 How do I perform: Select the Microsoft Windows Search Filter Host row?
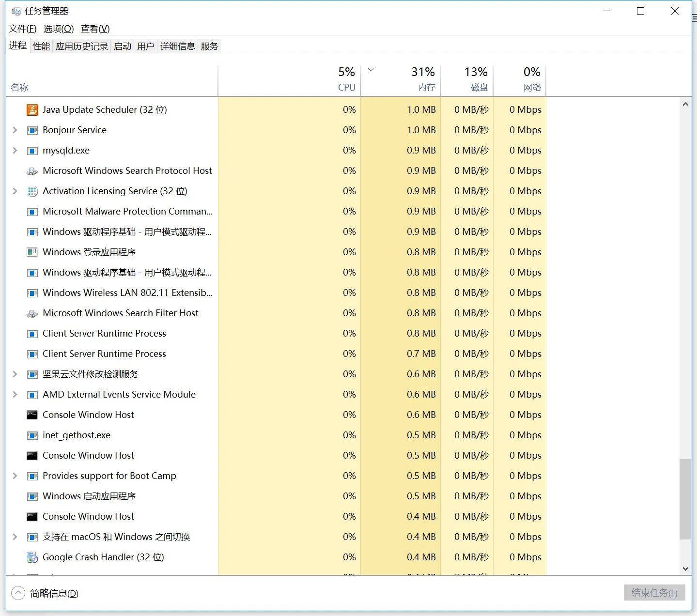[x=276, y=313]
